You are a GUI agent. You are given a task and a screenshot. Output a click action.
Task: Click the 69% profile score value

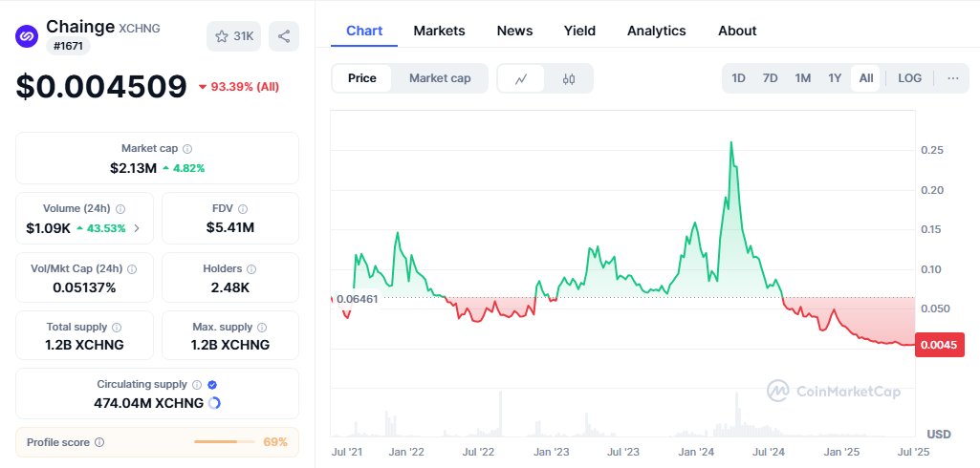click(x=275, y=442)
